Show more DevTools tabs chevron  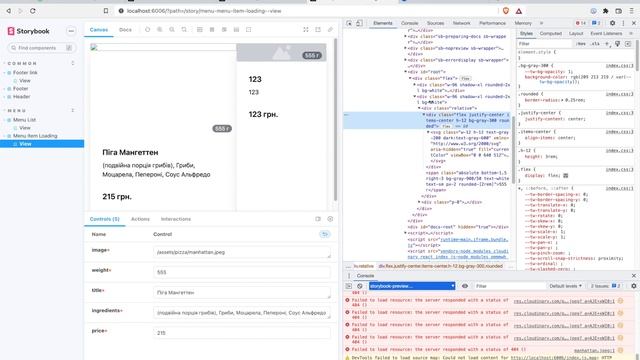coord(542,23)
